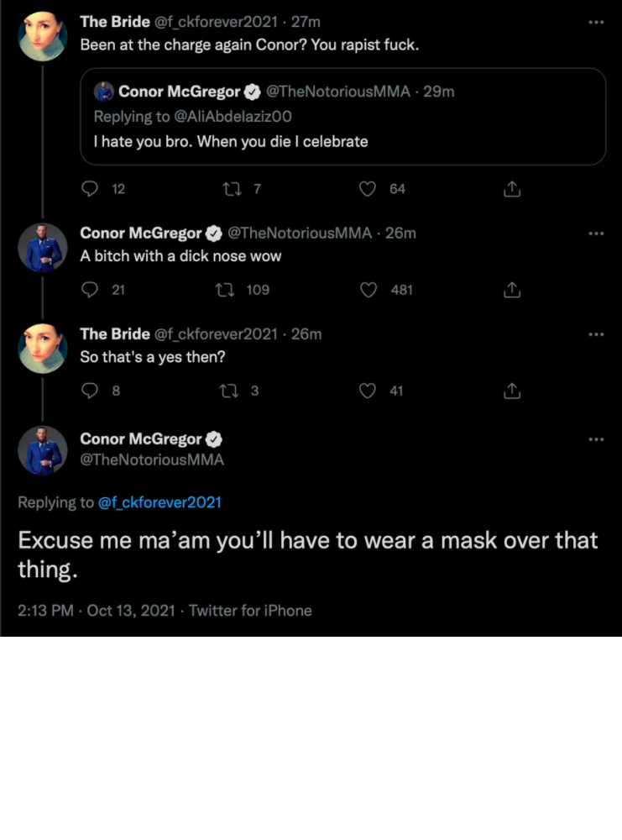This screenshot has width=622, height=840.
Task: Retweet 'So that's a yes then?' tweet
Action: click(x=227, y=391)
